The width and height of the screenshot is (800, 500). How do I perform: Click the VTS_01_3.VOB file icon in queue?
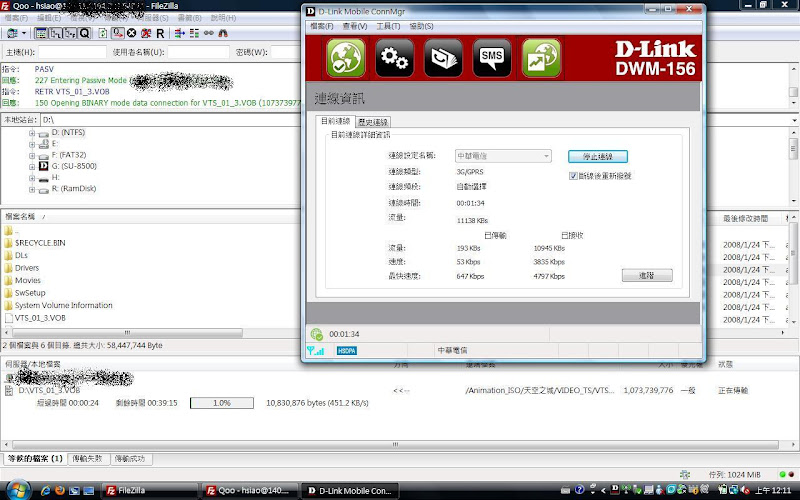point(9,390)
